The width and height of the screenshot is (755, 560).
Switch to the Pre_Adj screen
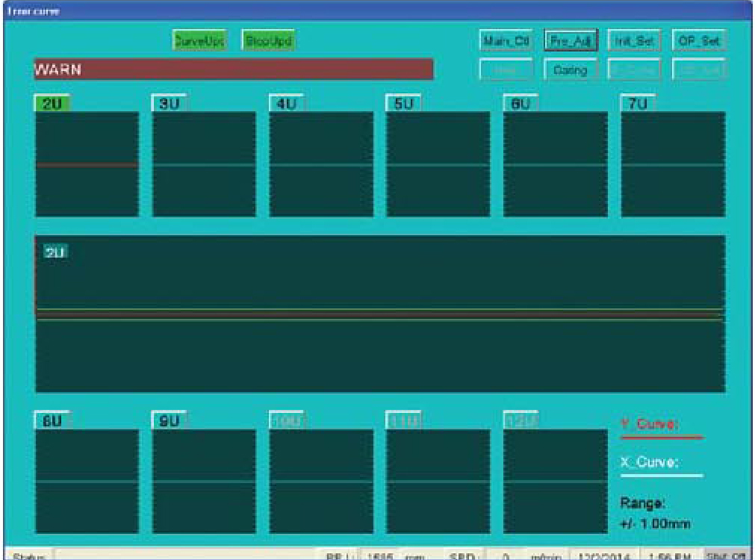[571, 41]
